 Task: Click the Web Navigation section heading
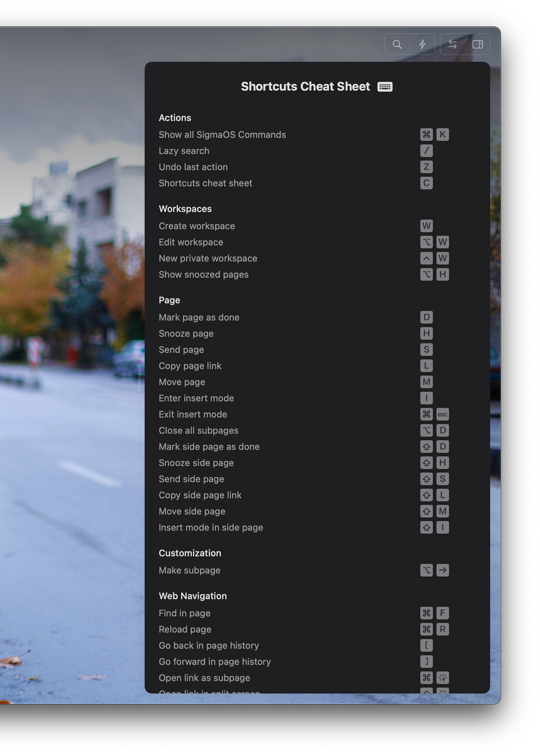(193, 596)
